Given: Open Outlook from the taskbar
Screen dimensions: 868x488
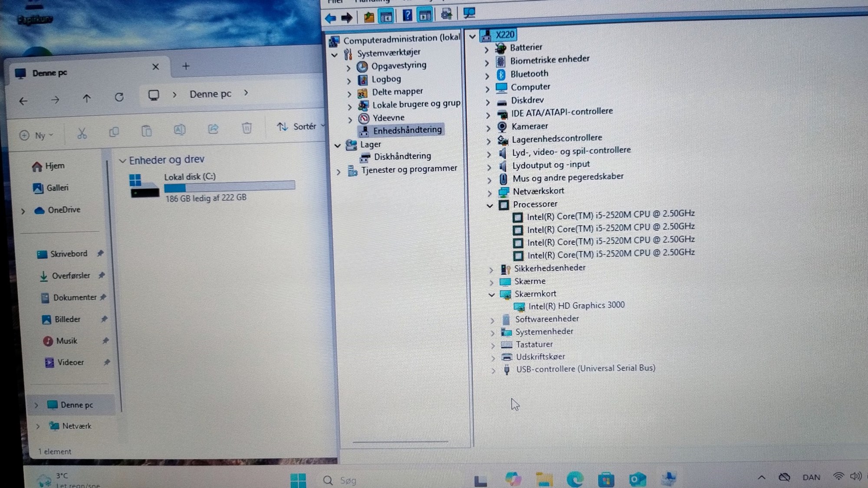Looking at the screenshot, I should point(637,479).
